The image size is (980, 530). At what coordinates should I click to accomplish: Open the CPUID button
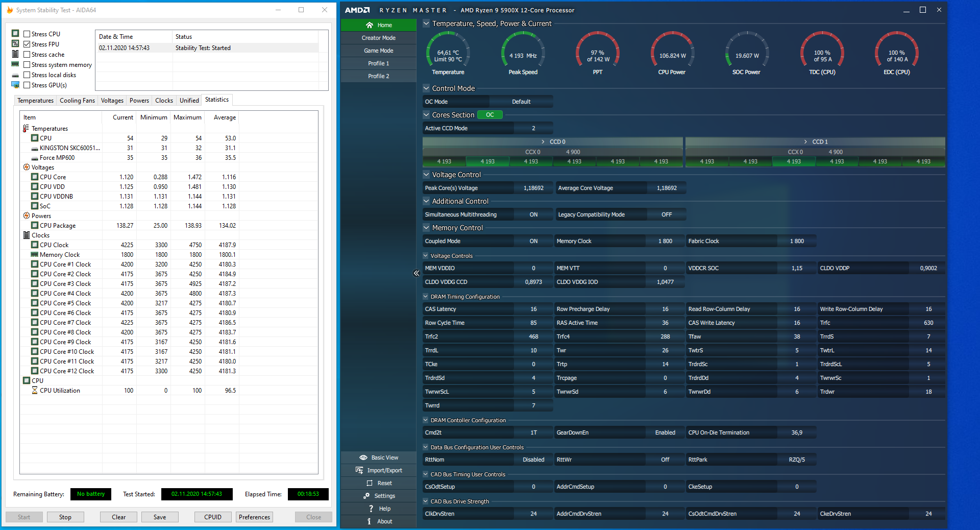(x=213, y=517)
